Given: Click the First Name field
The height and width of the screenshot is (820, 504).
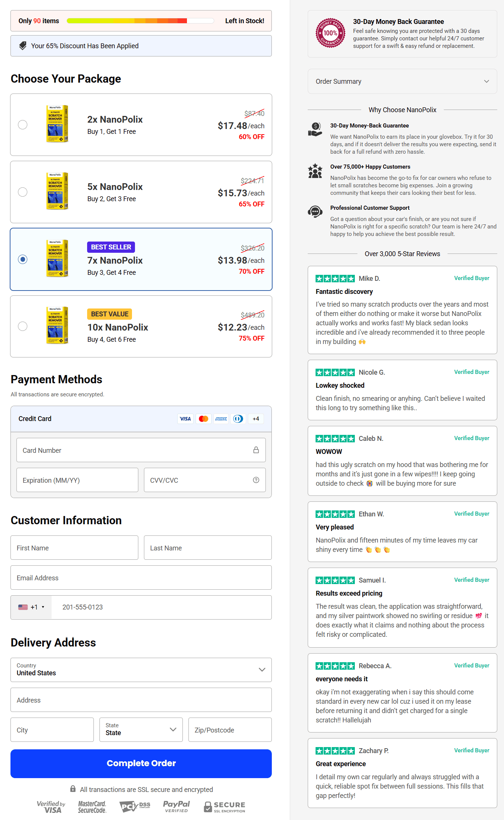Looking at the screenshot, I should [74, 548].
